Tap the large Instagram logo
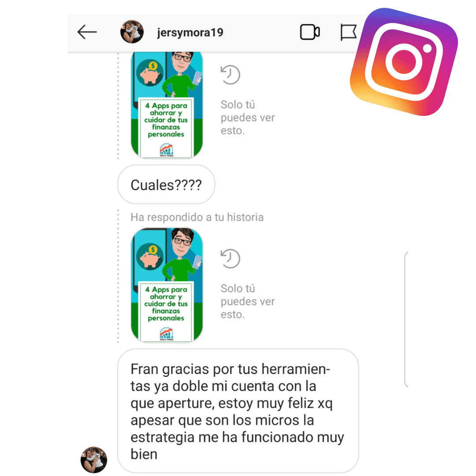The image size is (476, 476). (x=404, y=62)
